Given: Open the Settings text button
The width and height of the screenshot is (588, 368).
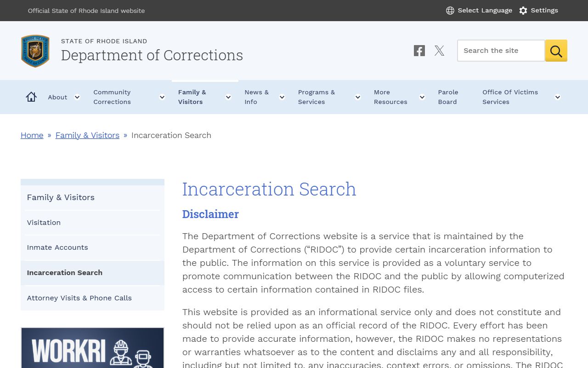Looking at the screenshot, I should click(x=544, y=11).
